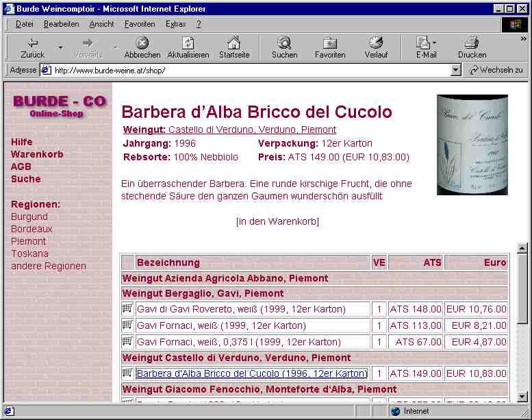Click cart icon beside Gavi Fornaci 0,375 l
The image size is (532, 420).
[127, 341]
